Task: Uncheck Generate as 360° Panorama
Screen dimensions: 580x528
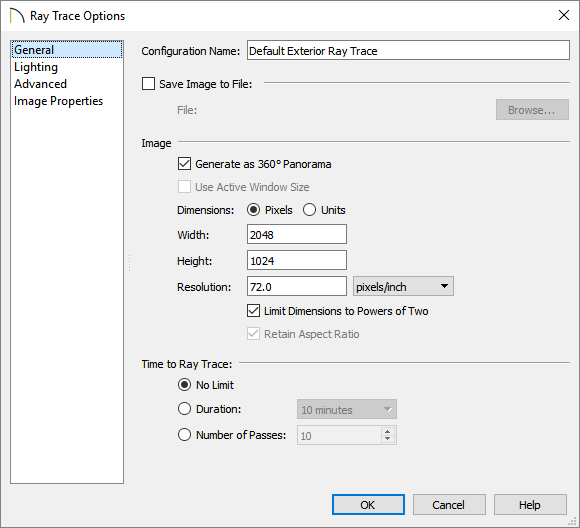Action: click(184, 164)
